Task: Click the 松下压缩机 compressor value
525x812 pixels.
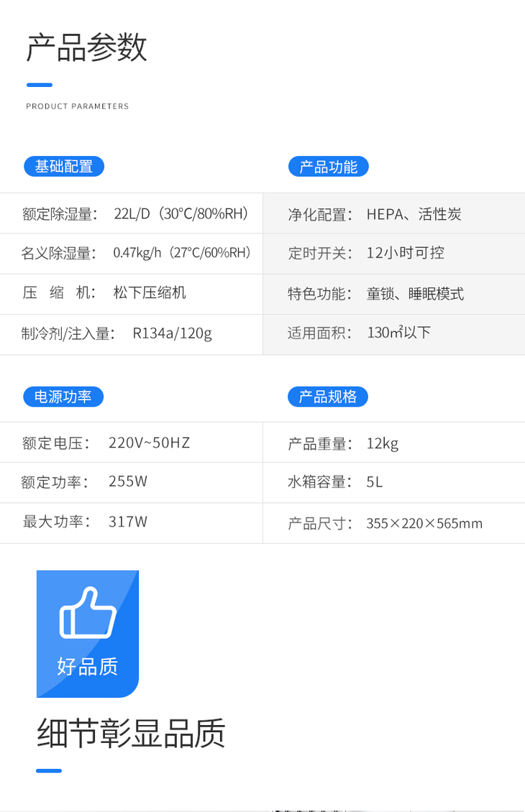Action: click(150, 292)
